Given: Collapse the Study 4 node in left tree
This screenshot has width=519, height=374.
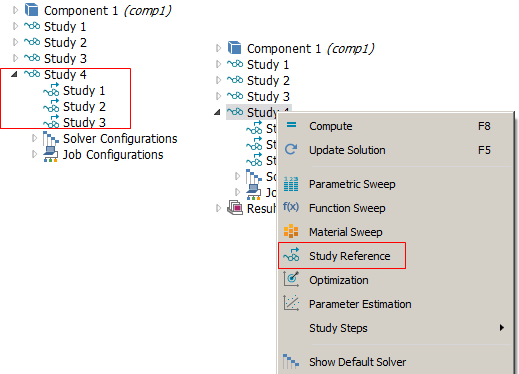Looking at the screenshot, I should 14,74.
